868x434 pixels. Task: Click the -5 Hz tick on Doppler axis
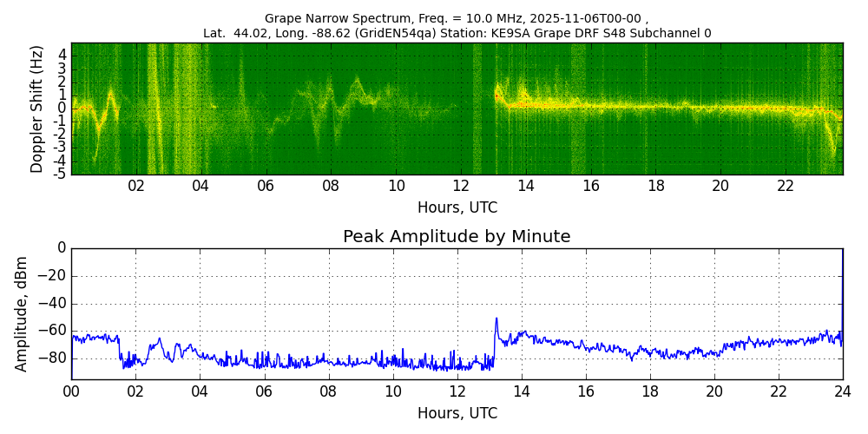click(x=59, y=174)
